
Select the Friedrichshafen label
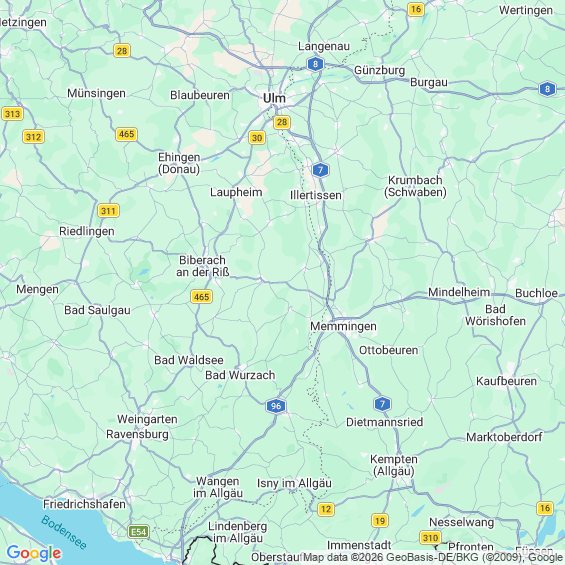click(x=84, y=504)
